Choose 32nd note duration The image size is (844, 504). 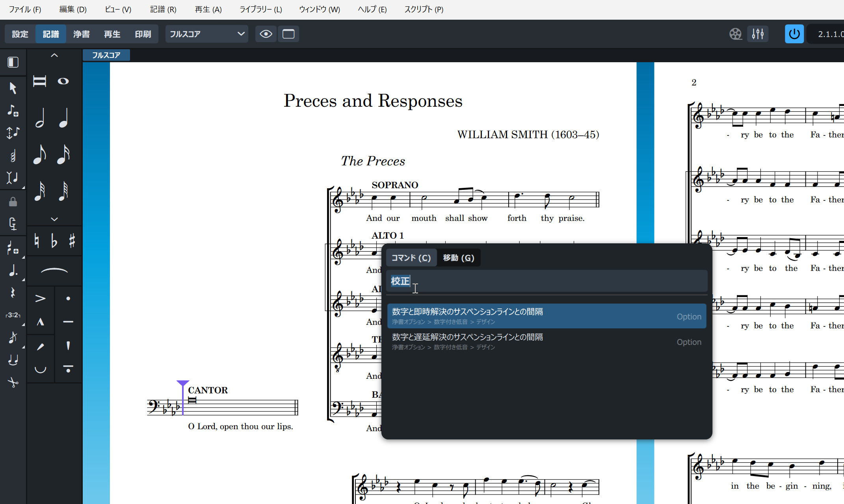point(40,191)
